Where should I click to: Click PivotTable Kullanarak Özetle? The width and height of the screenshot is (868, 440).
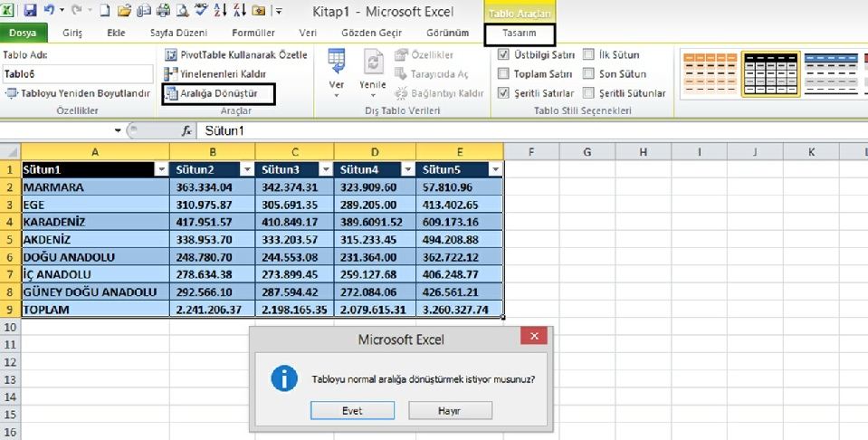[236, 55]
